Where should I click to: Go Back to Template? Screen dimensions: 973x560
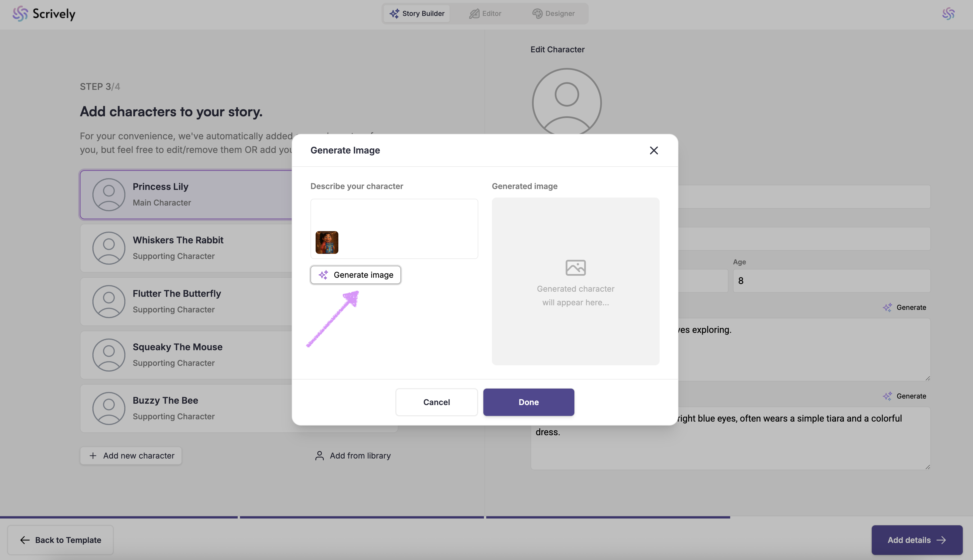pos(60,540)
